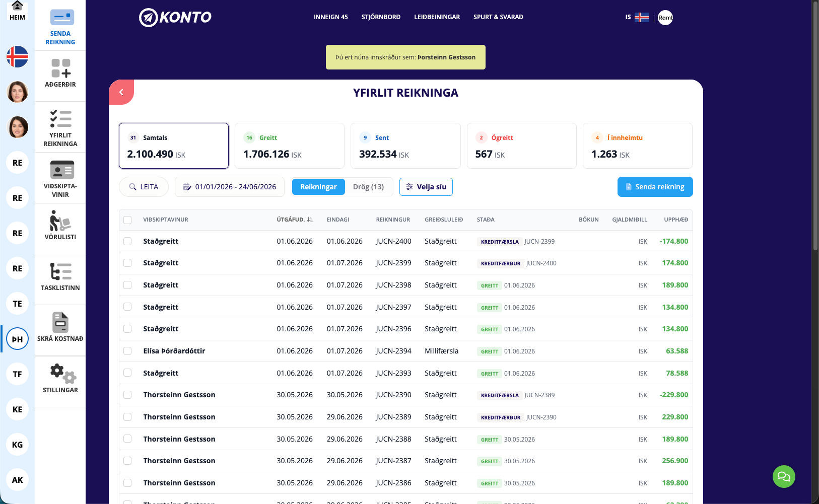
Task: Open the Heim home icon
Action: (x=17, y=11)
